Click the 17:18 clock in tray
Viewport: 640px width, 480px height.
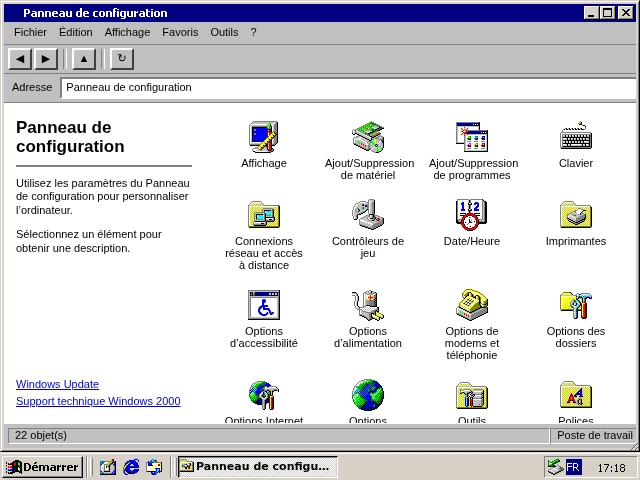click(x=611, y=468)
